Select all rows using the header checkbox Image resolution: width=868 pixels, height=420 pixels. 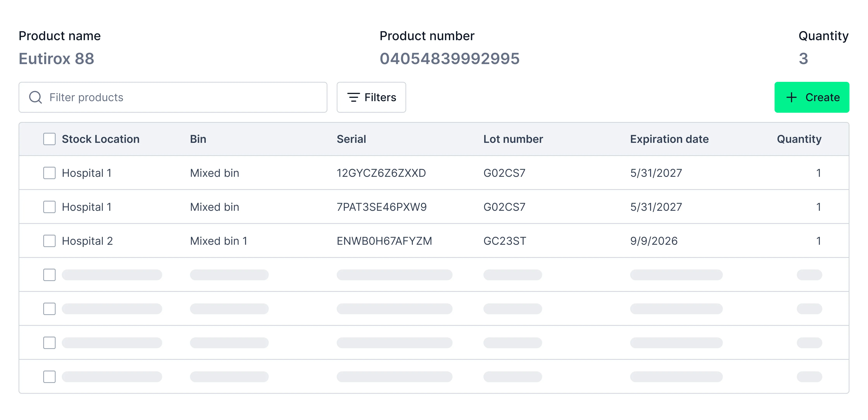(x=49, y=139)
